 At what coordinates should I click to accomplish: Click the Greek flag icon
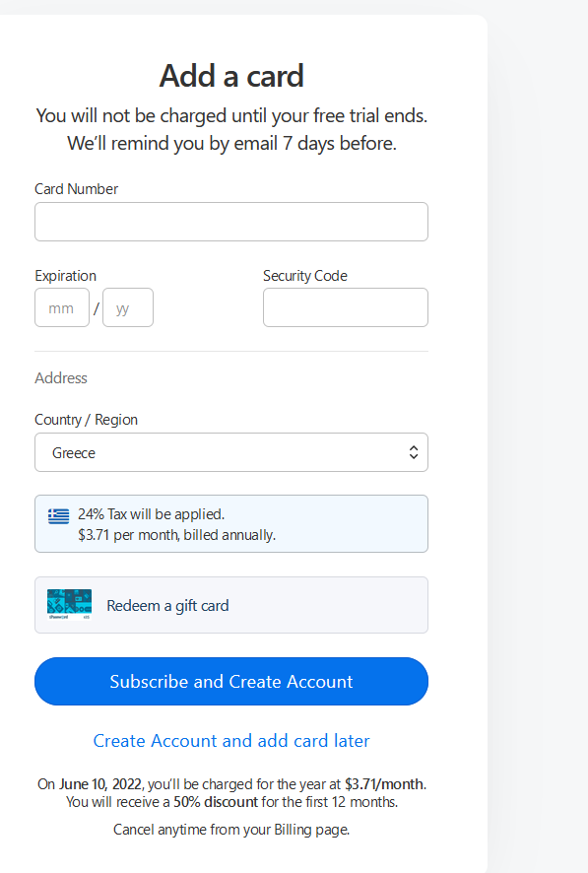(x=58, y=516)
